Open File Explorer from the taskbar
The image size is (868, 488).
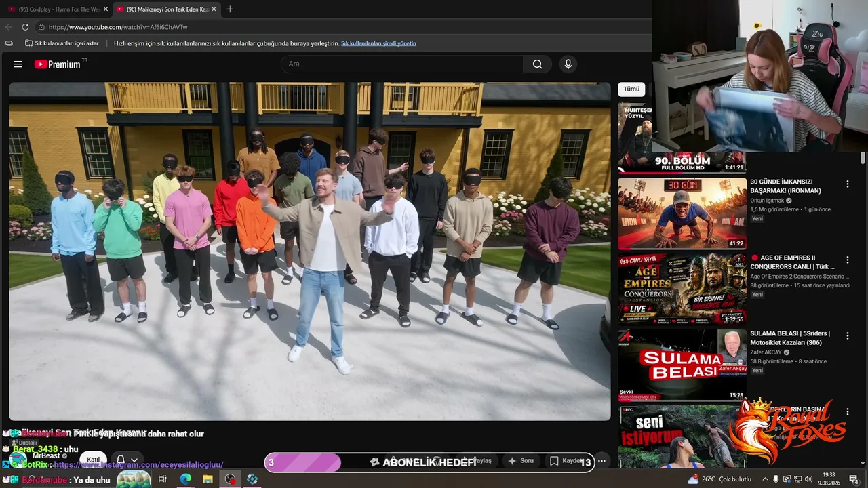[208, 479]
